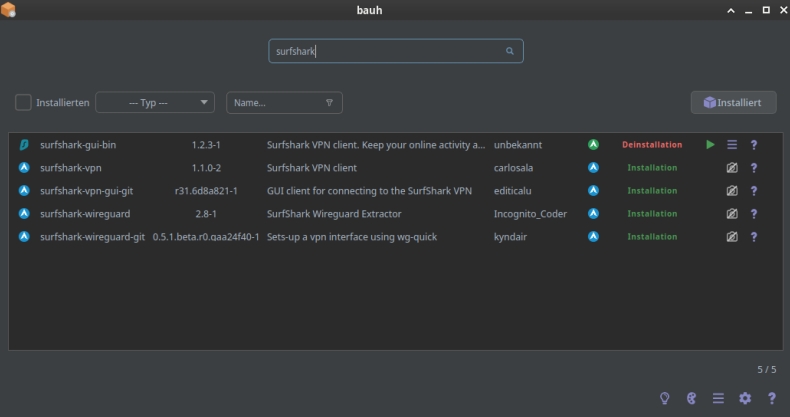Viewport: 790px width, 417px height.
Task: Show info for the surfshark-vpn package
Action: coord(754,168)
